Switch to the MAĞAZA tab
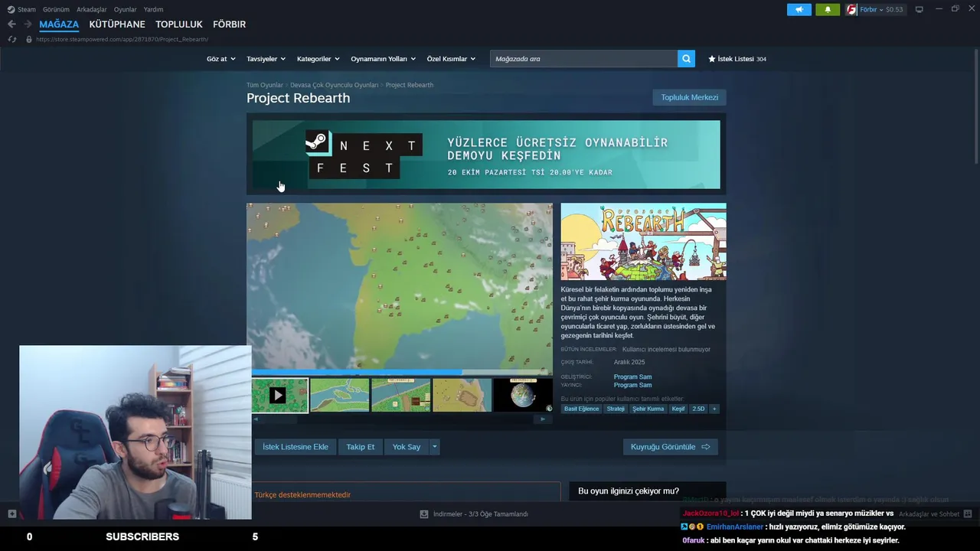The width and height of the screenshot is (980, 551). (59, 24)
